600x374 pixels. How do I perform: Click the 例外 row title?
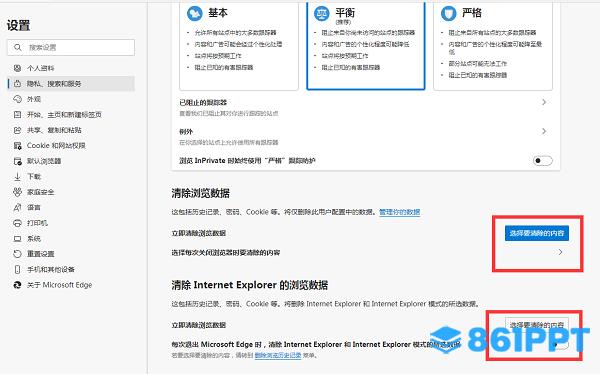[186, 132]
